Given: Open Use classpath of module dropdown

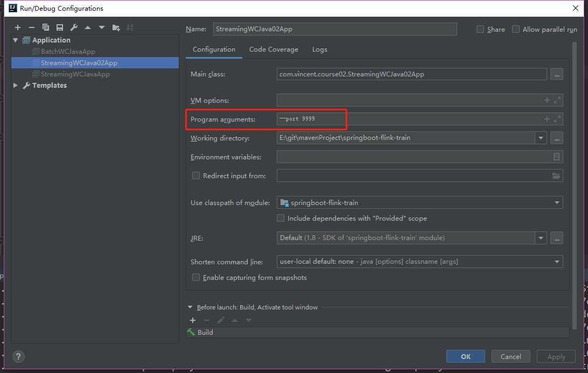Looking at the screenshot, I should (x=557, y=203).
